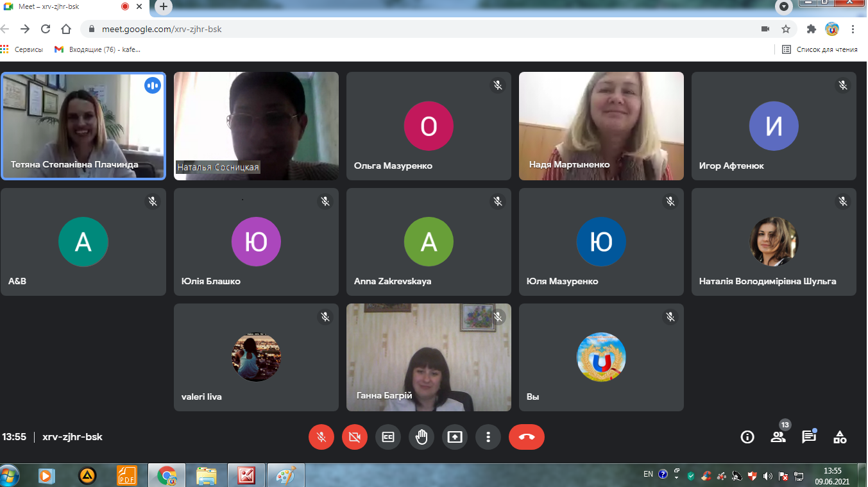The width and height of the screenshot is (868, 487).
Task: Open the browser home page
Action: tap(66, 29)
